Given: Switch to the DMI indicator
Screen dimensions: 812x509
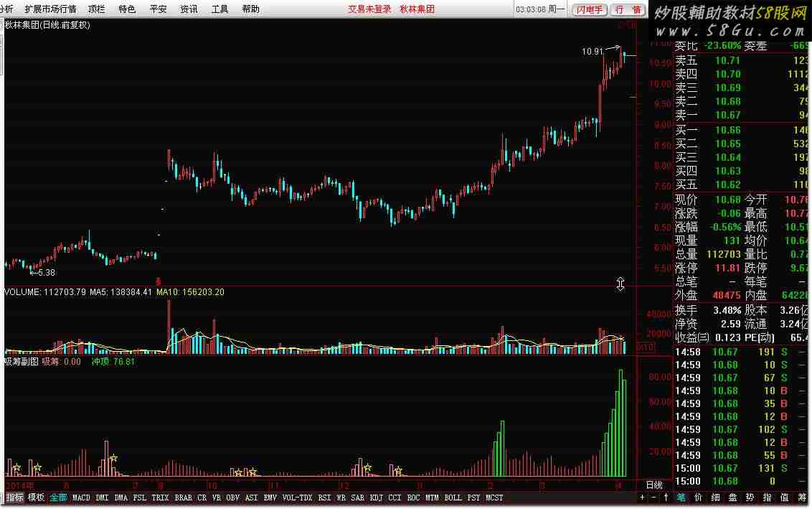Looking at the screenshot, I should point(103,498).
